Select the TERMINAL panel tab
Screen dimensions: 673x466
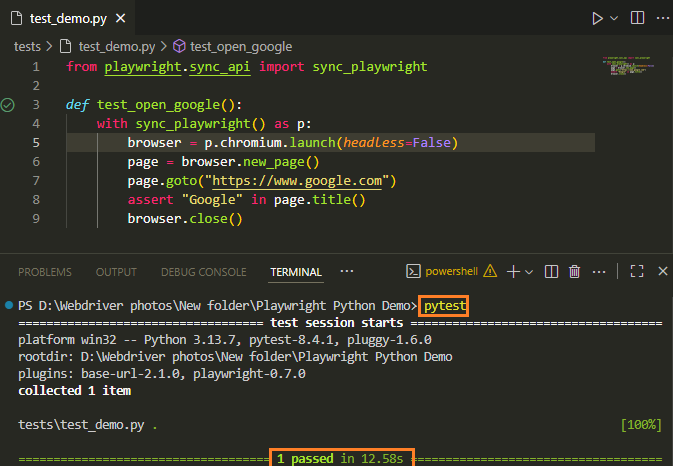tap(296, 272)
